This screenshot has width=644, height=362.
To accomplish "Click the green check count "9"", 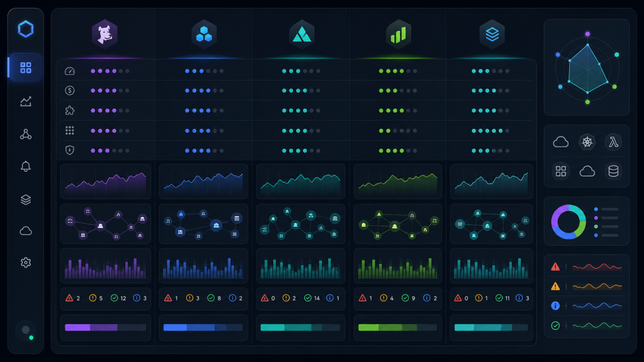I will [413, 299].
